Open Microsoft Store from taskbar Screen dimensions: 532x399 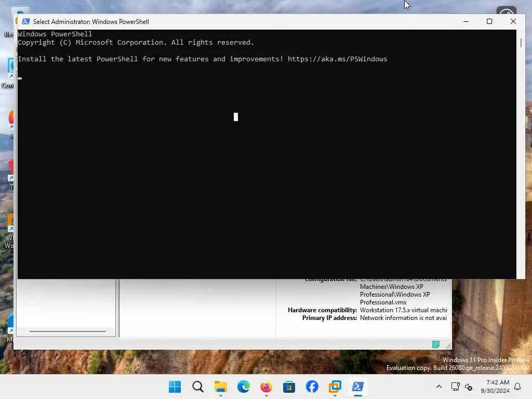tap(289, 387)
